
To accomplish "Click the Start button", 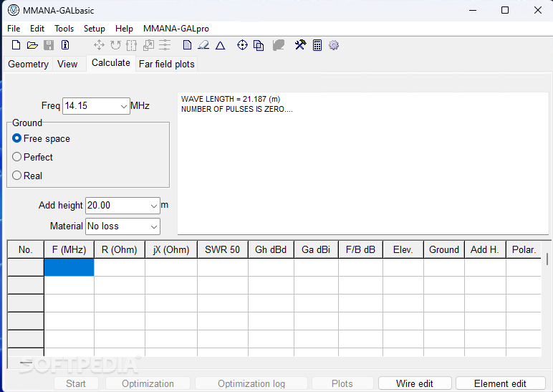I will point(76,383).
